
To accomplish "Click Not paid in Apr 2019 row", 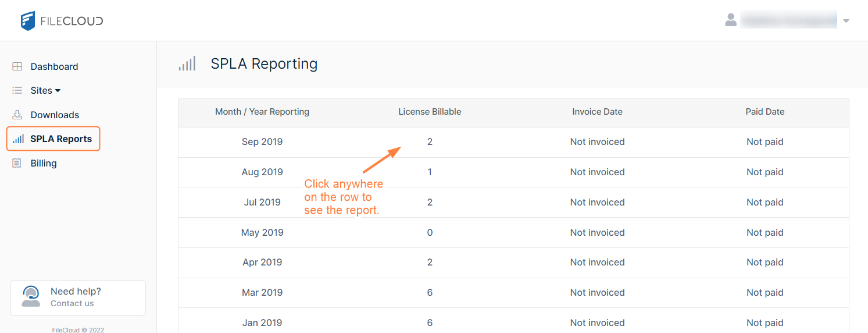I will pyautogui.click(x=765, y=262).
